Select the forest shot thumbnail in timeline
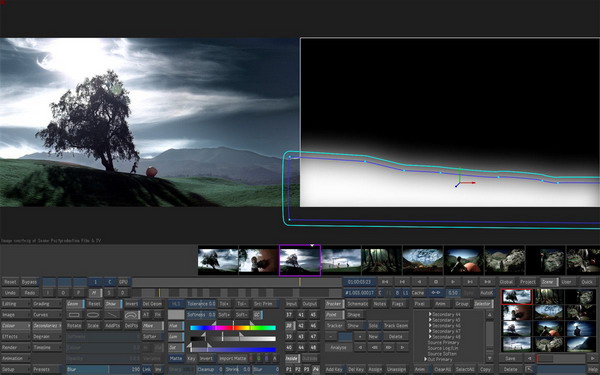 pos(381,260)
